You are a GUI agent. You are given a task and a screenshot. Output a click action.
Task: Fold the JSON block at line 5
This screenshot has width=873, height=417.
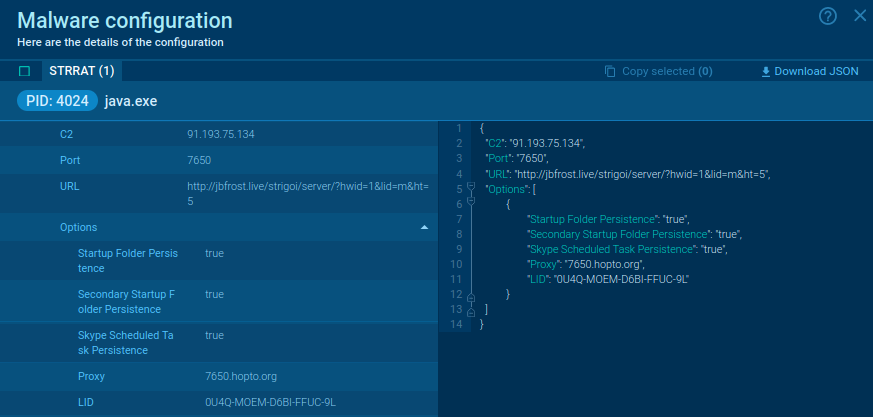(x=470, y=188)
